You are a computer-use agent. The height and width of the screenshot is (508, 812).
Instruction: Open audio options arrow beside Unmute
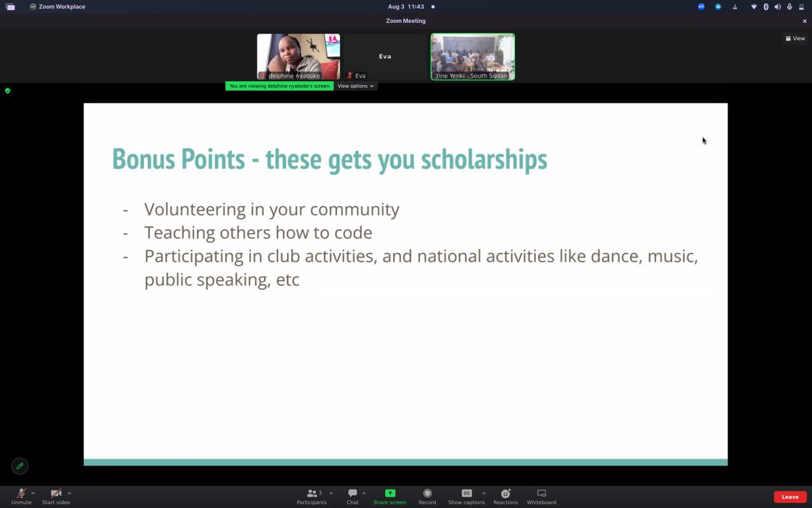click(33, 493)
